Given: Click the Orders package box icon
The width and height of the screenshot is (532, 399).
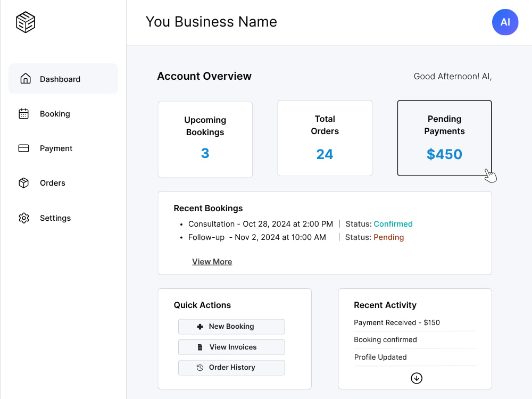Looking at the screenshot, I should [24, 183].
